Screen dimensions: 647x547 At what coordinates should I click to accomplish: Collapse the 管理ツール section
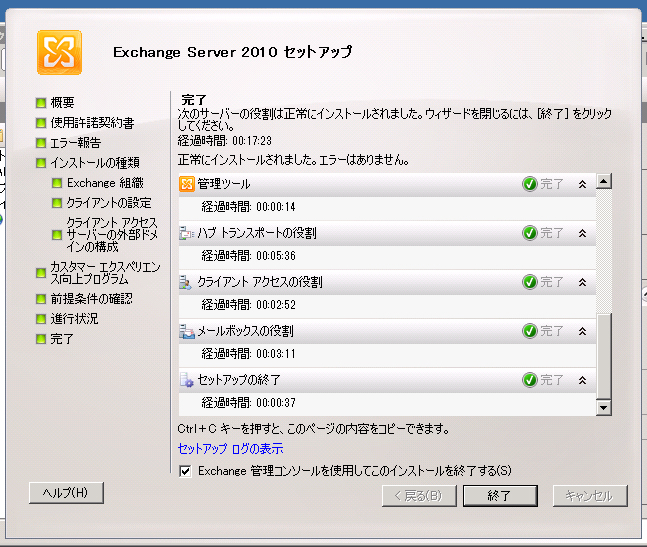[x=582, y=184]
